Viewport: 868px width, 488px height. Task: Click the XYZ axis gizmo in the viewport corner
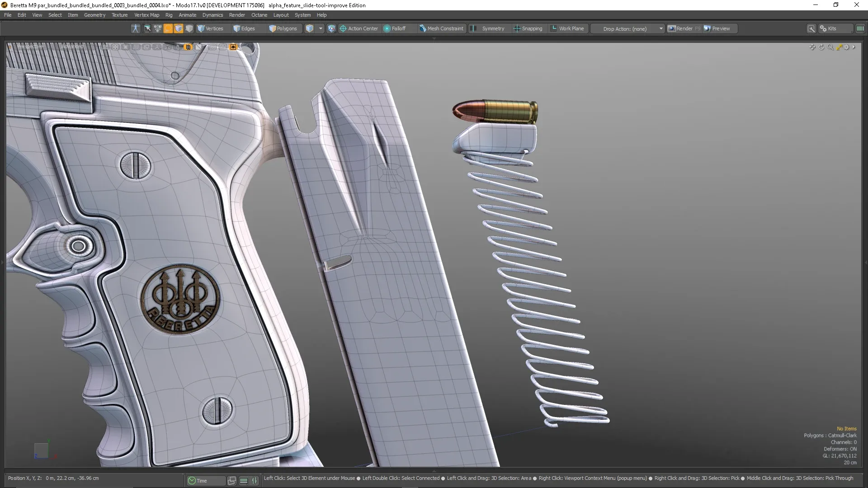(x=44, y=450)
